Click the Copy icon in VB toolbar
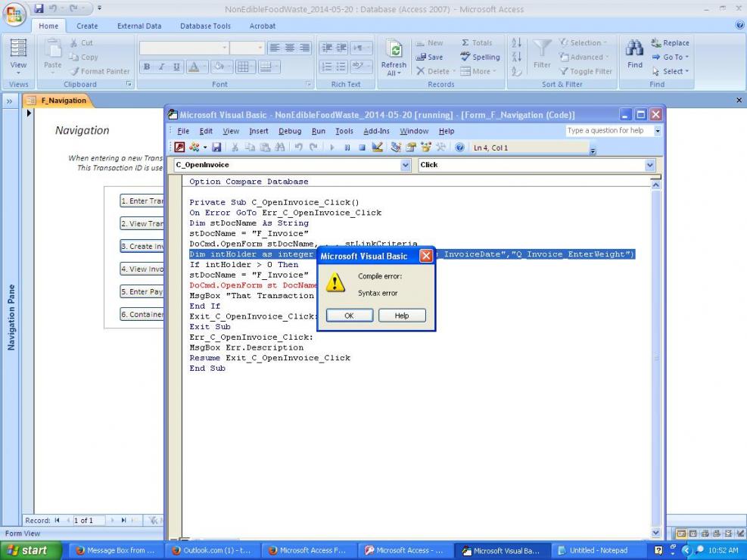 (250, 148)
